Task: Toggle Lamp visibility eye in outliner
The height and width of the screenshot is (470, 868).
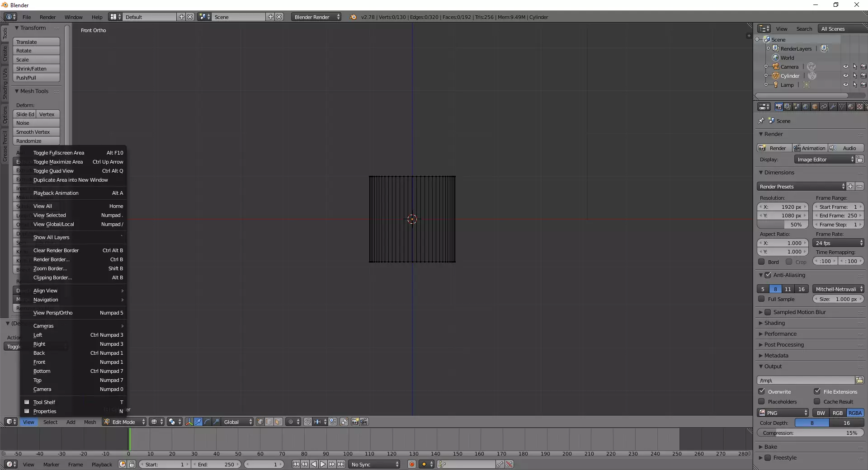Action: click(x=846, y=85)
